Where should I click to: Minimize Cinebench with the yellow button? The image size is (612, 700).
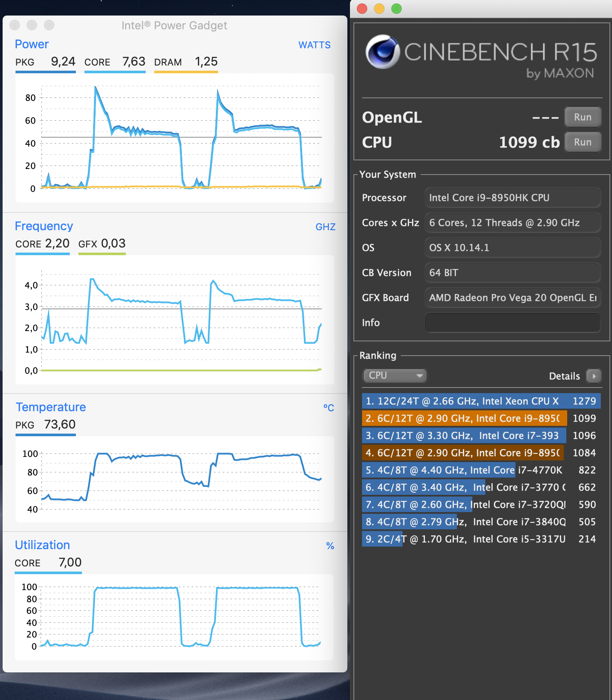click(379, 8)
